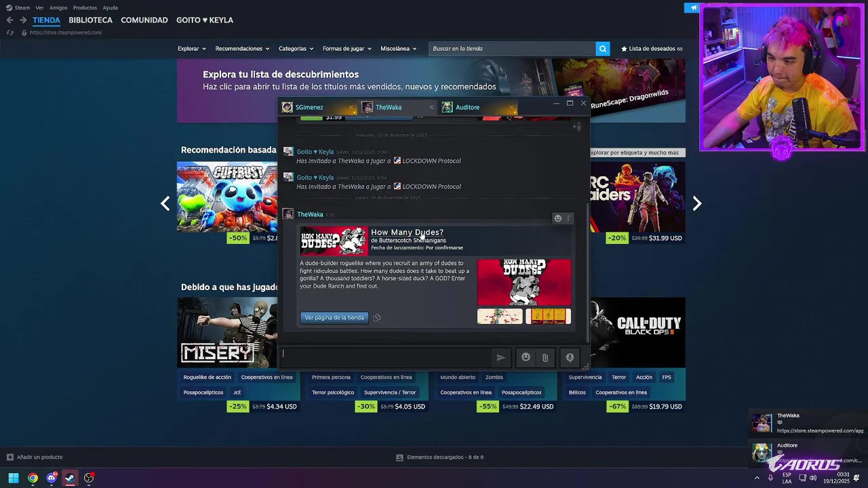
Task: Click the ESP LAA language indicator
Action: pyautogui.click(x=787, y=478)
